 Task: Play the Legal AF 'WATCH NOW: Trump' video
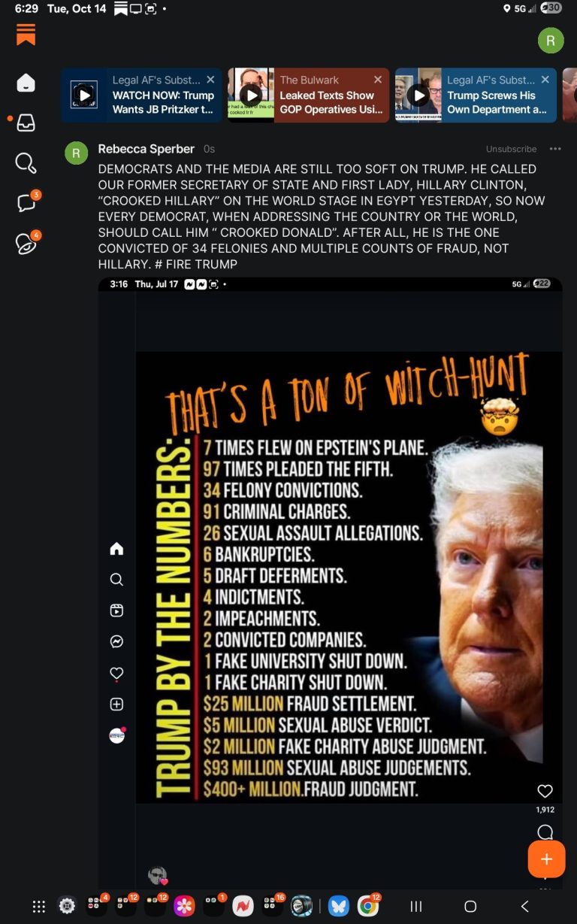pos(85,95)
